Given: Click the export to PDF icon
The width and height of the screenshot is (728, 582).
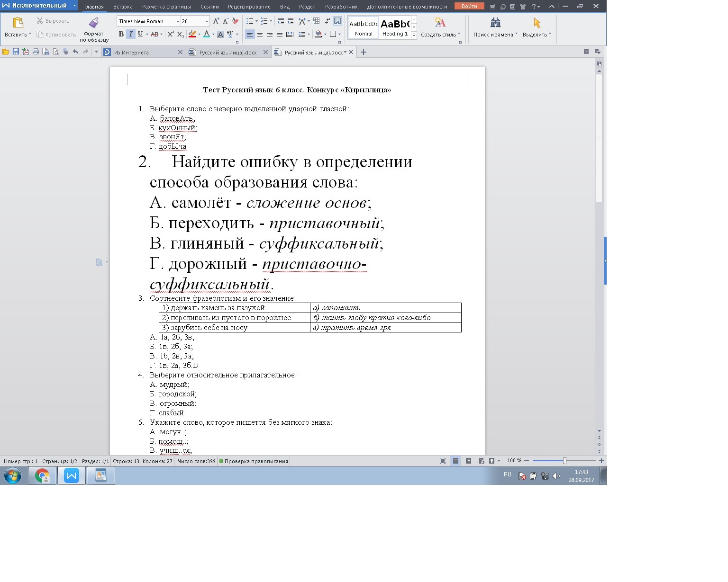Looking at the screenshot, I should [x=26, y=52].
